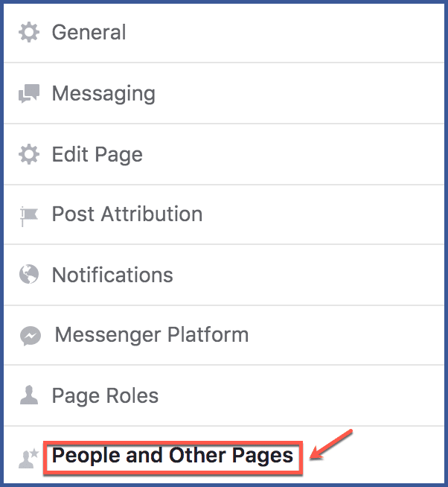Click the globe icon beside Notifications

pos(29,274)
